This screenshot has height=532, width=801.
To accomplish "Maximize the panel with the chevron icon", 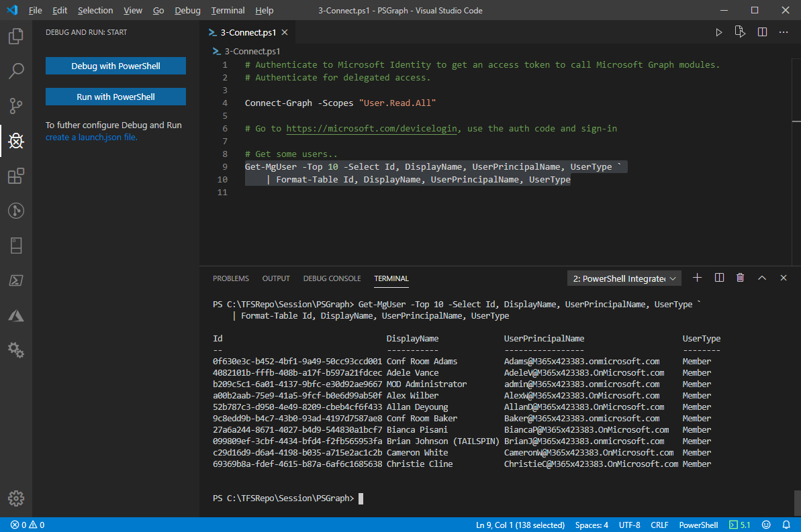I will point(761,277).
